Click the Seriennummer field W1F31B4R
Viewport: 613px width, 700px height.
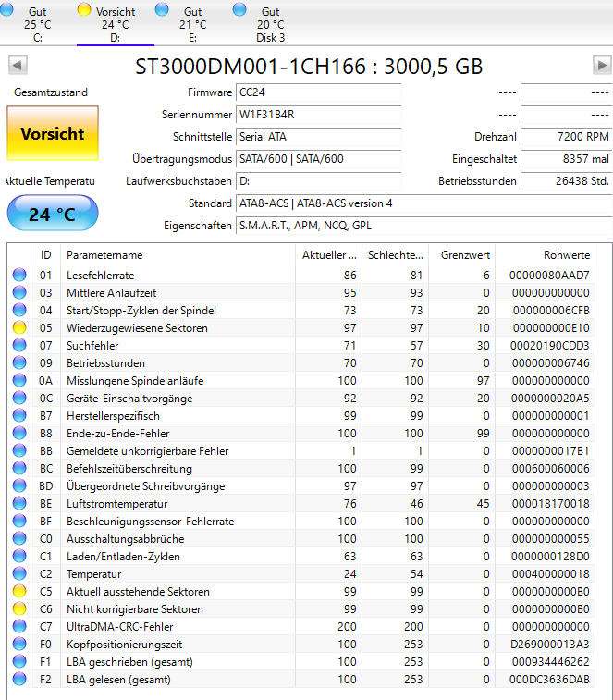pos(318,115)
